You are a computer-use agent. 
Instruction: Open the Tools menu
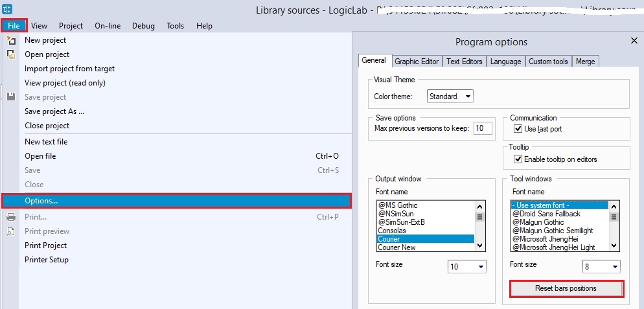[x=175, y=25]
